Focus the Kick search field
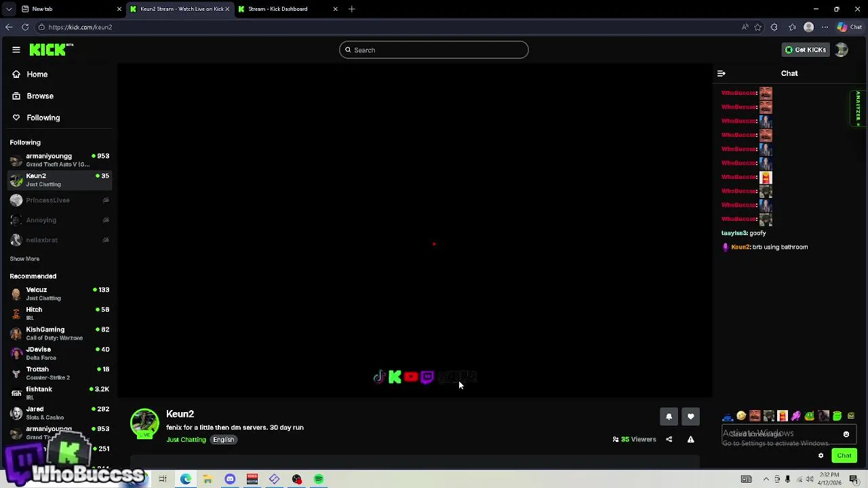This screenshot has height=488, width=868. click(434, 50)
